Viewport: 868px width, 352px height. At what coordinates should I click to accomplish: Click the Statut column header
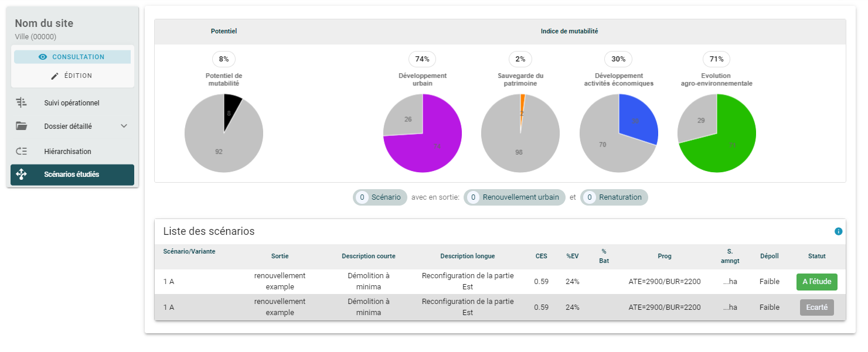816,256
